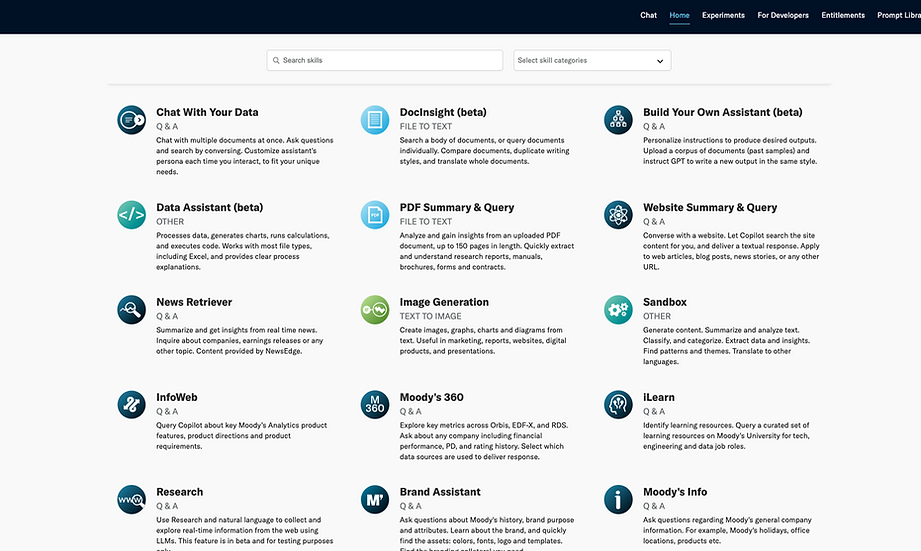Click the Brand Assistant M icon

[375, 499]
